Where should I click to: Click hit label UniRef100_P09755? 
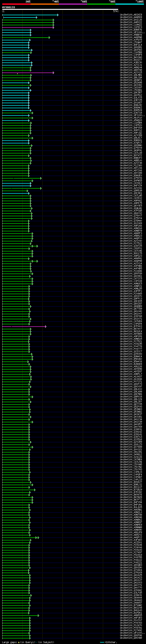(131, 557)
